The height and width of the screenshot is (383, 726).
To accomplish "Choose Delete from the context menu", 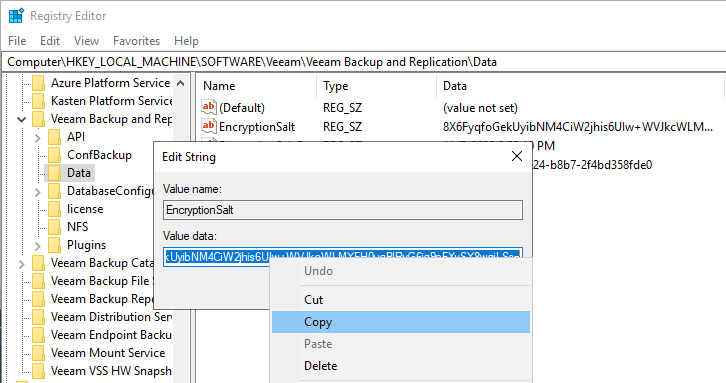I will click(401, 366).
